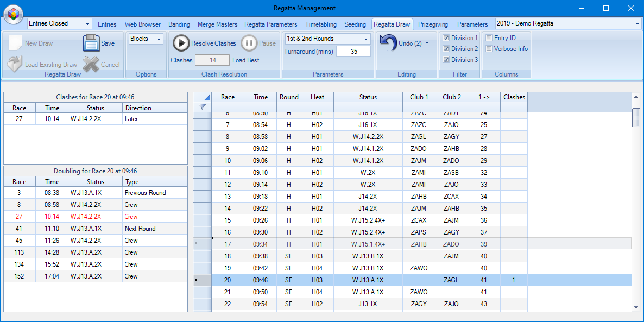Open the application orb menu button
Screen dimensions: 644x322
coord(13,14)
